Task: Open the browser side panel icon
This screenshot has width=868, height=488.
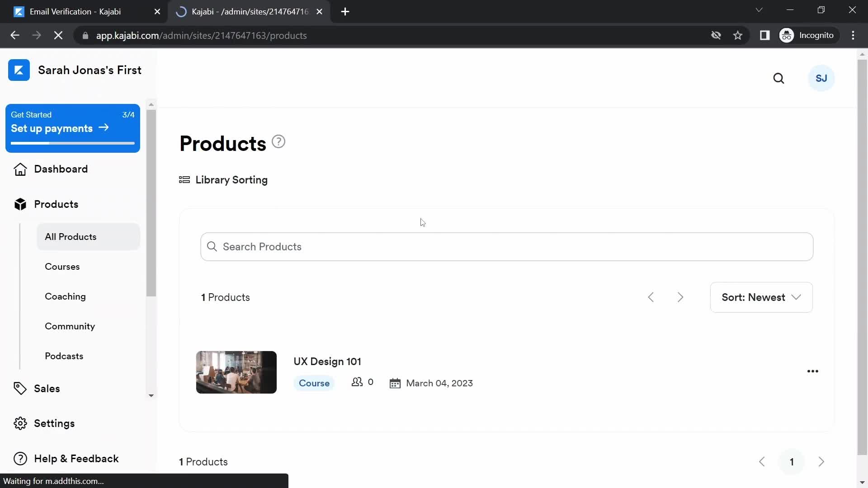Action: pos(764,36)
